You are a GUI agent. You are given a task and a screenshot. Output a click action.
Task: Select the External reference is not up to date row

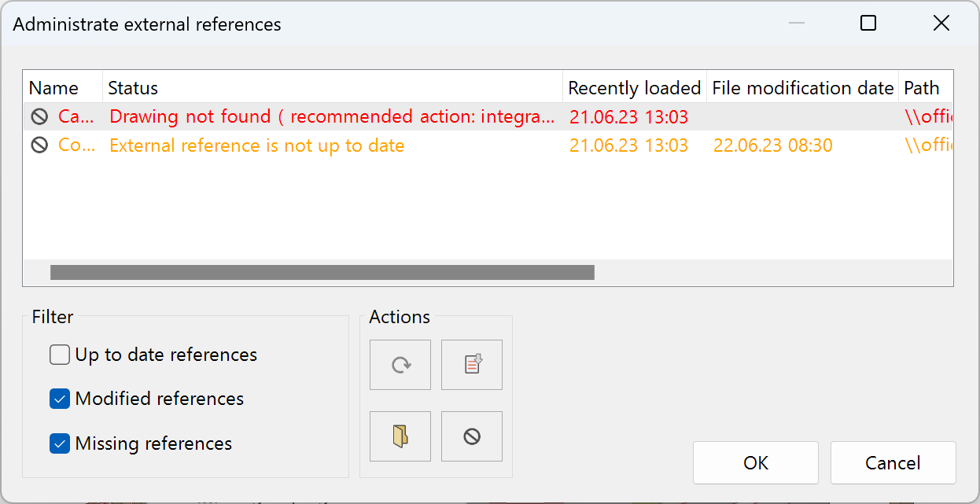point(488,146)
